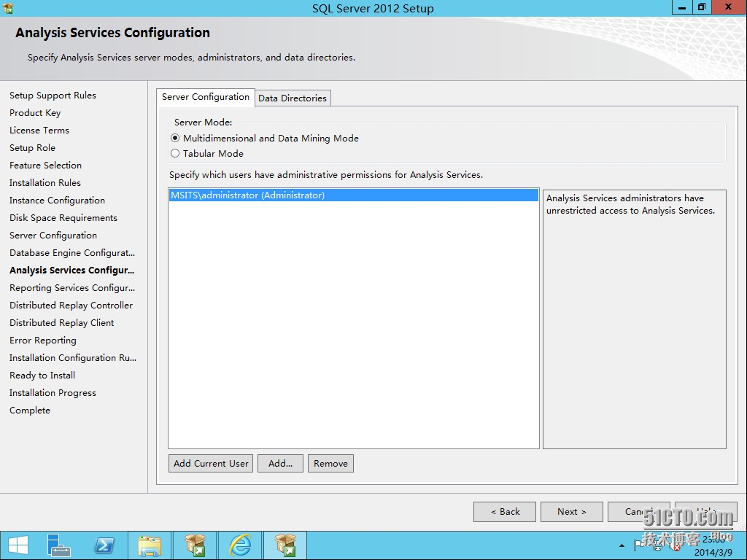Click Setup Support Rules step
This screenshot has width=747, height=560.
pyautogui.click(x=53, y=96)
